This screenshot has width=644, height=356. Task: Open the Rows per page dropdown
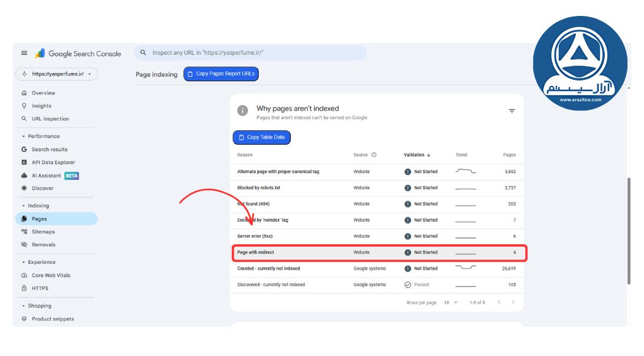(451, 303)
